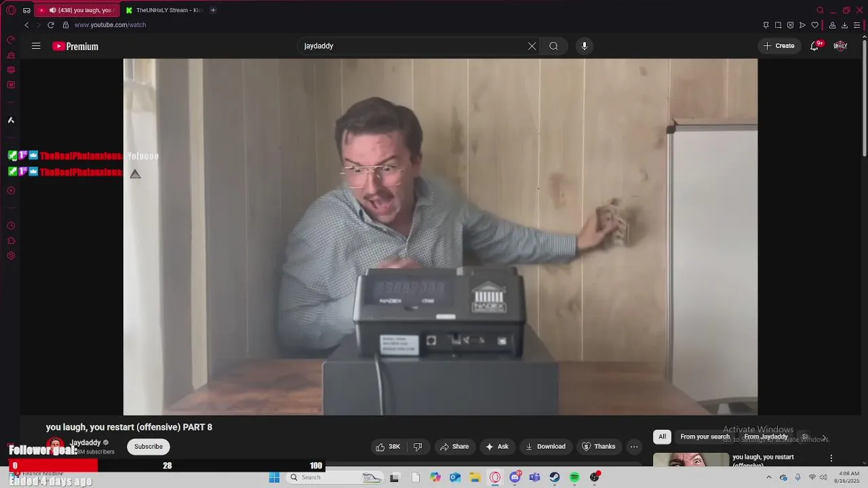Show hidden system tray icons

[x=768, y=477]
